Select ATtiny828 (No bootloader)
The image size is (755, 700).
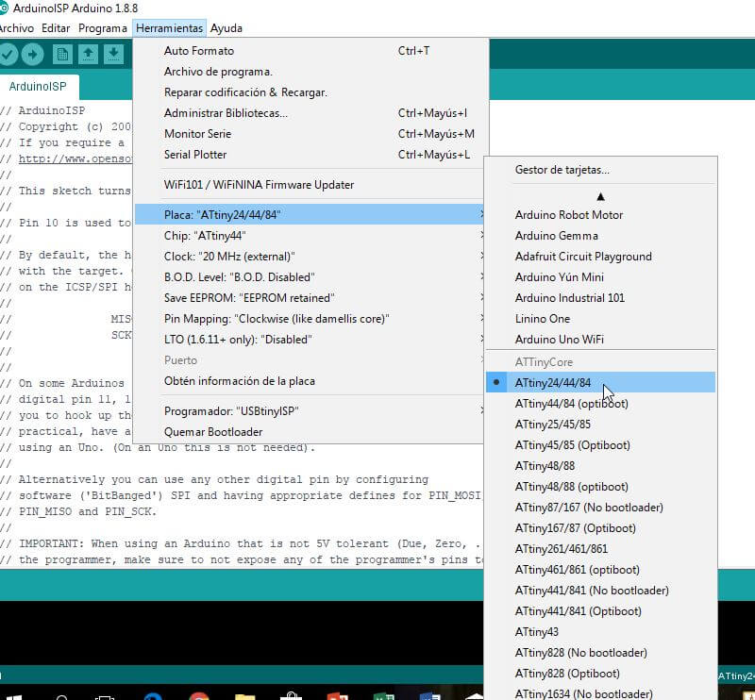(x=600, y=652)
